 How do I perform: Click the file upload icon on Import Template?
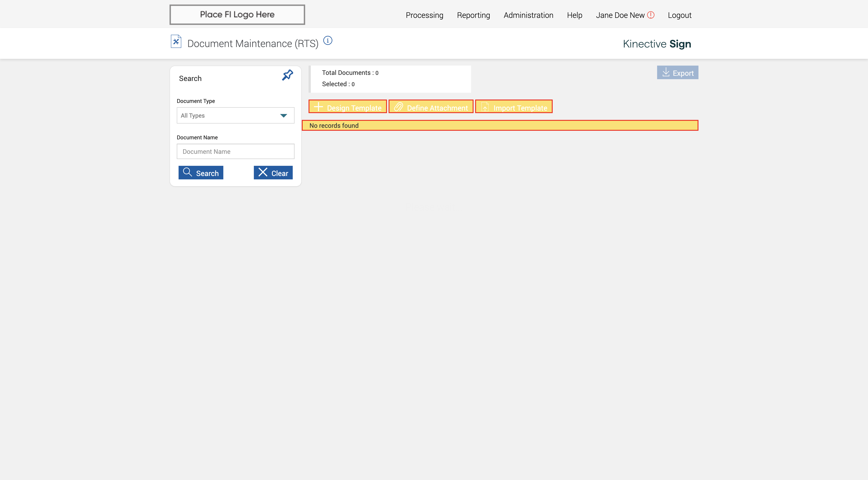(485, 107)
